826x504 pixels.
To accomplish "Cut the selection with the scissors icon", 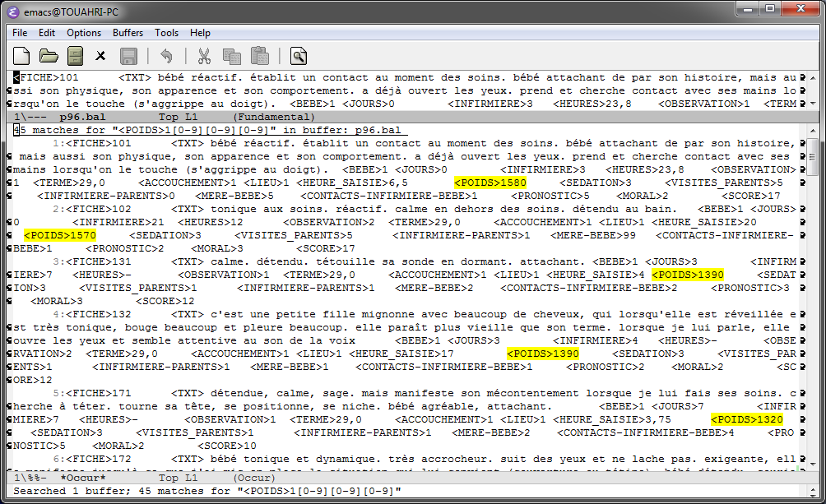I will pyautogui.click(x=204, y=56).
